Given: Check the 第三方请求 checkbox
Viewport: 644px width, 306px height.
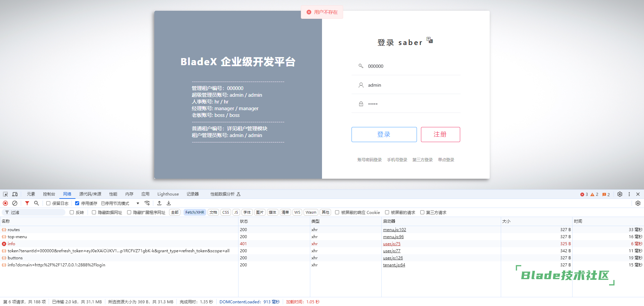Looking at the screenshot, I should [422, 212].
